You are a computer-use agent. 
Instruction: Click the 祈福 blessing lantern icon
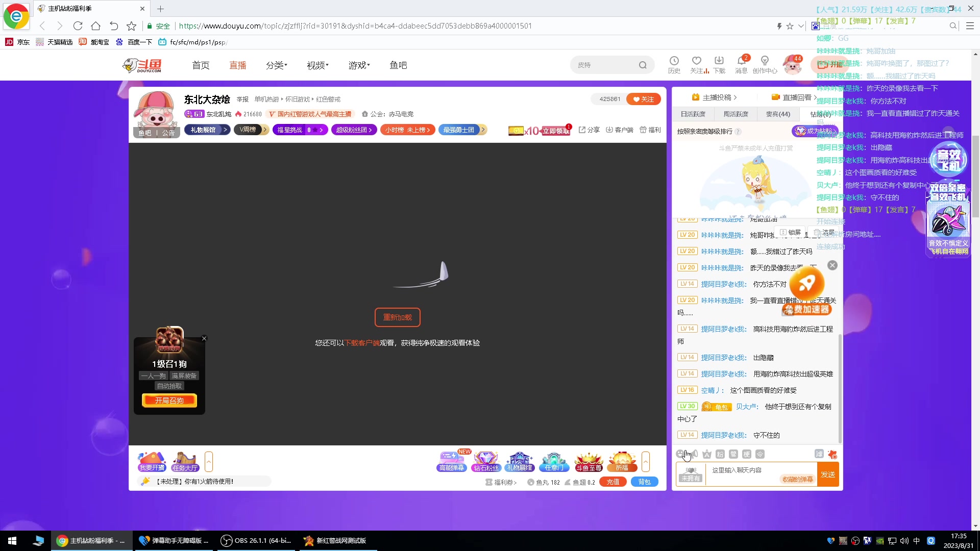pyautogui.click(x=622, y=461)
